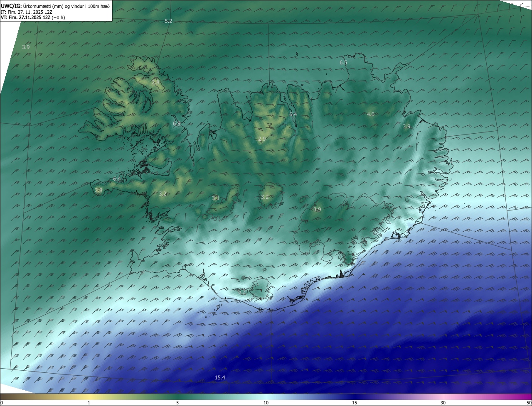Click the 4.0 value label in northeast Iceland
This screenshot has width=532, height=406.
(370, 114)
